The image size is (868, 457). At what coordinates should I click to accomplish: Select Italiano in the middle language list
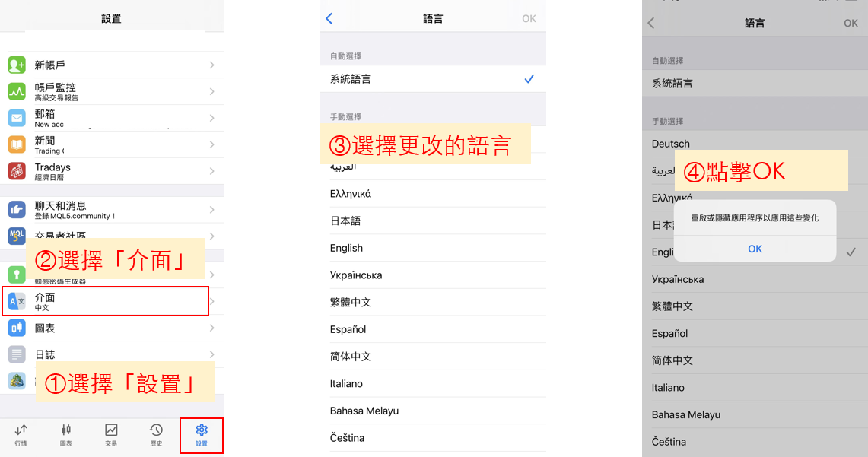(433, 383)
